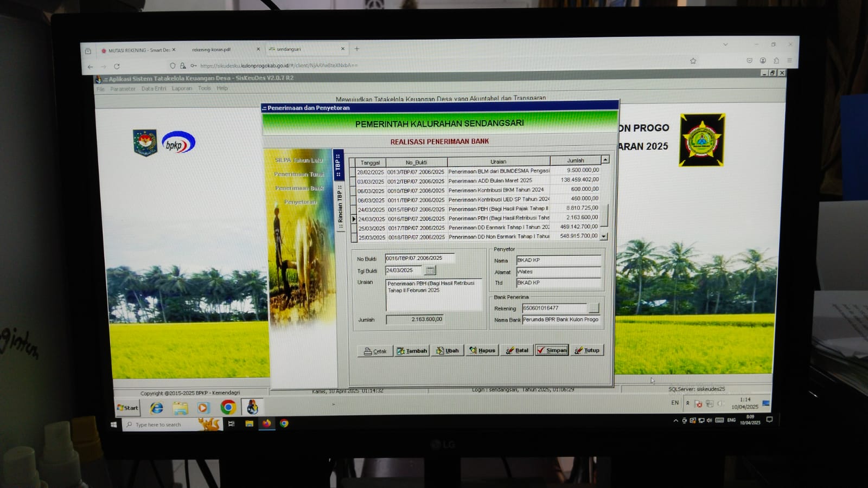
Task: Switch to the vertical TBP tab
Action: pyautogui.click(x=339, y=165)
